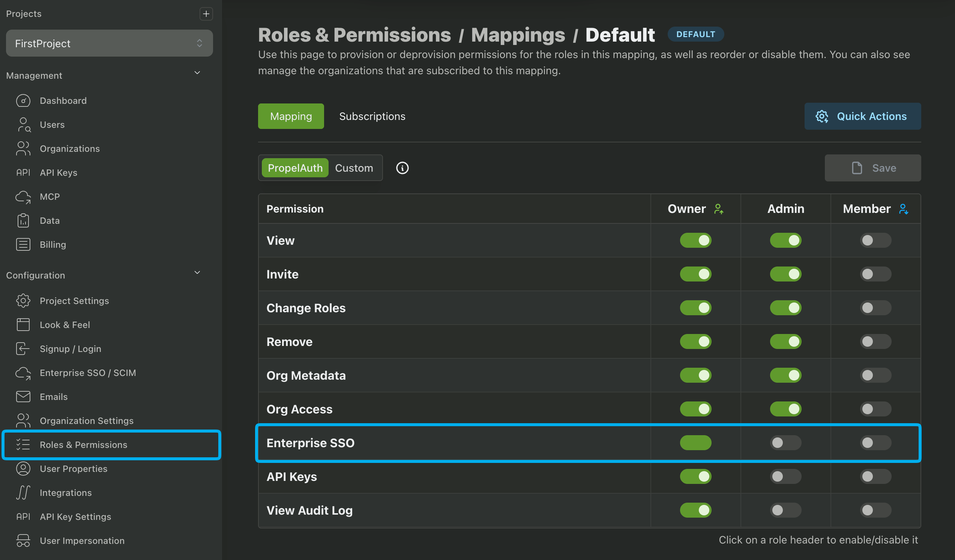Screen dimensions: 955x560
Task: Click the Organization Settings people icon
Action: pyautogui.click(x=23, y=421)
